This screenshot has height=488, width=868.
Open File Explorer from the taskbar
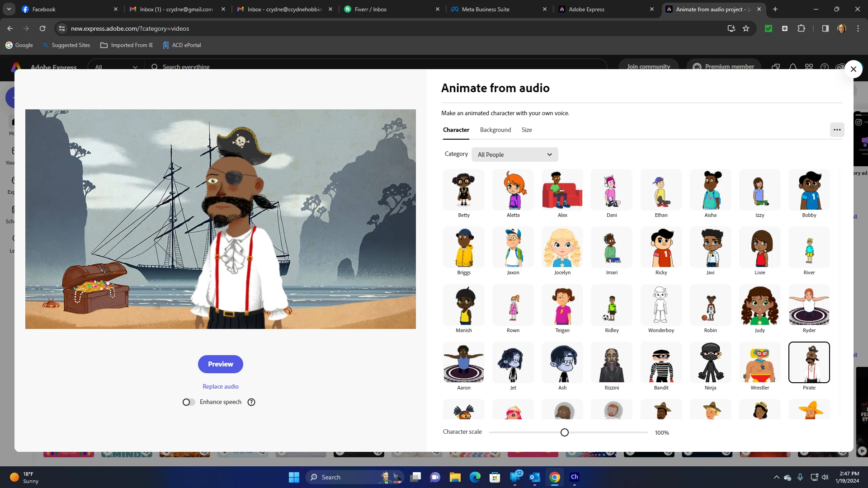(455, 477)
